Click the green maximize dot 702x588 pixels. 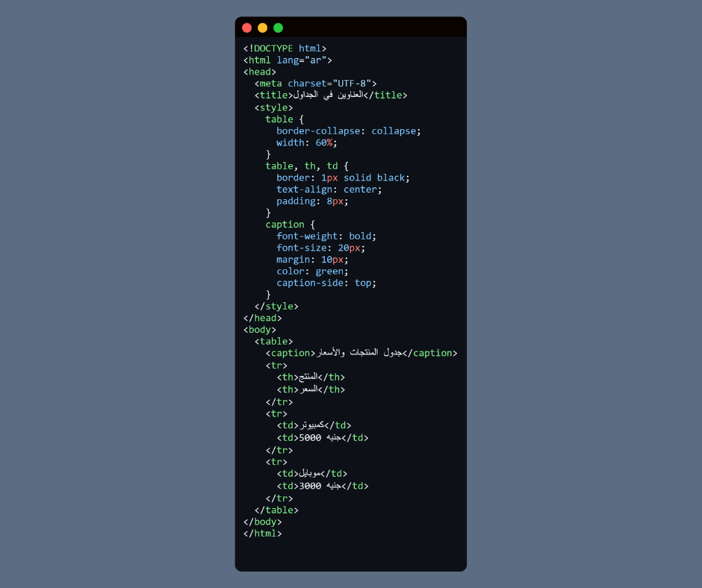tap(278, 28)
